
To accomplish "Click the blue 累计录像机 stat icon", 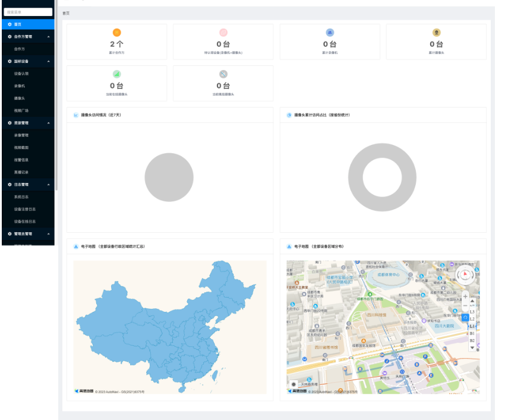I will [x=330, y=33].
